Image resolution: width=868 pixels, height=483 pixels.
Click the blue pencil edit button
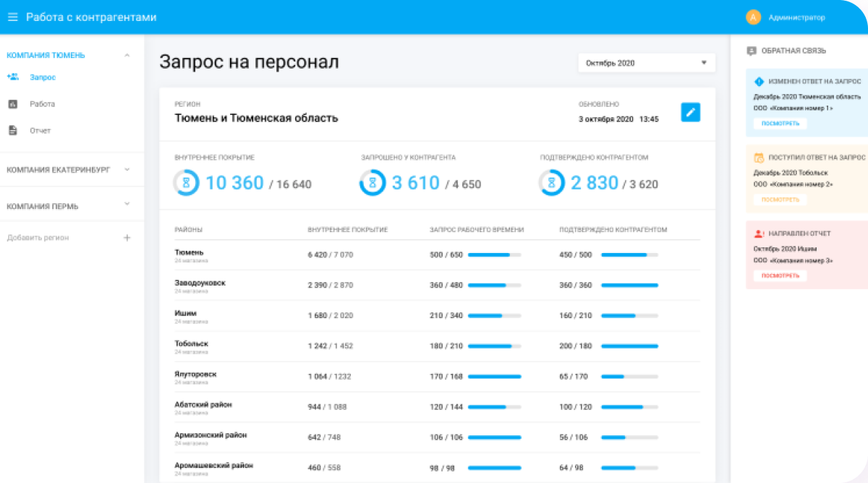690,112
